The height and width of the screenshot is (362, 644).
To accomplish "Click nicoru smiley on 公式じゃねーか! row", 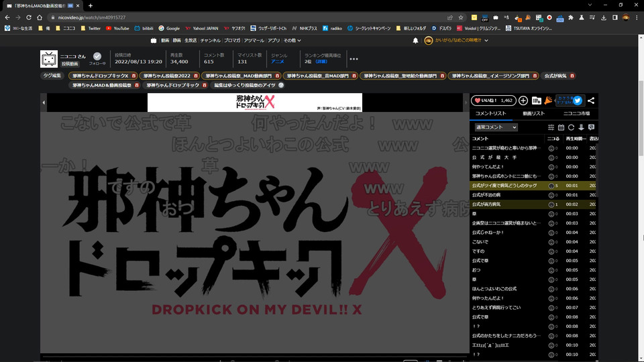I will [x=551, y=233].
